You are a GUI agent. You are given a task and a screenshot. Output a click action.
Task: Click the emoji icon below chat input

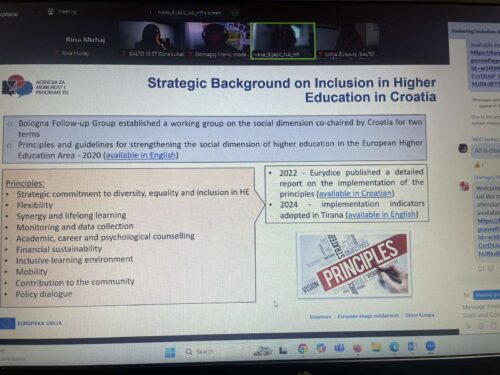(481, 326)
